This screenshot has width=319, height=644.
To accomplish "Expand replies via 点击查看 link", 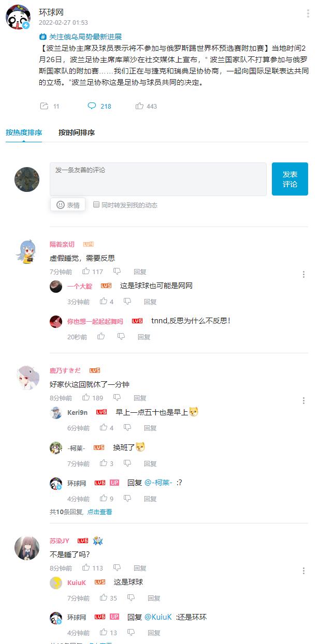I will [99, 512].
